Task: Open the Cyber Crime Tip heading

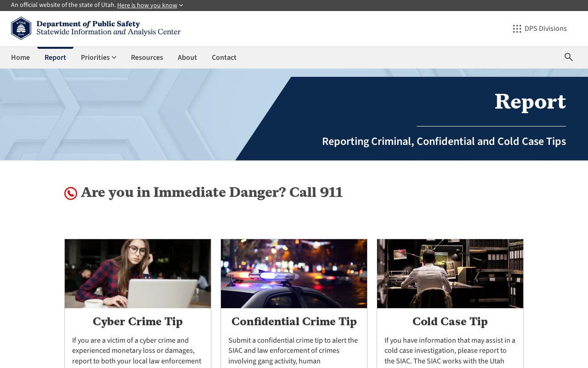Action: pos(138,322)
